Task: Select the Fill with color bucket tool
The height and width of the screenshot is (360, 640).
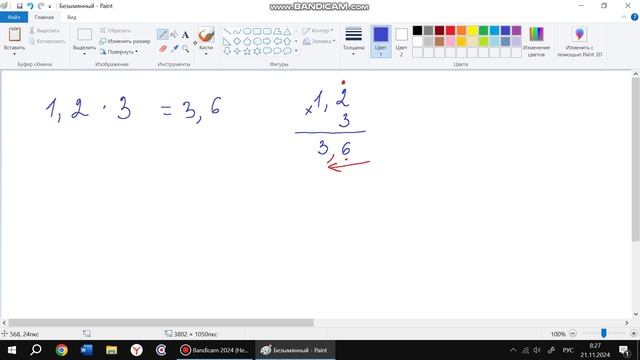Action: [174, 34]
